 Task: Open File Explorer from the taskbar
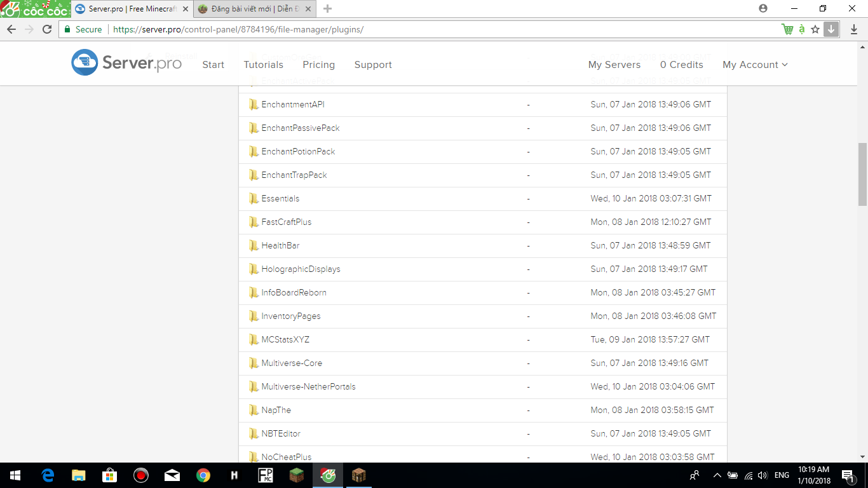pyautogui.click(x=79, y=475)
